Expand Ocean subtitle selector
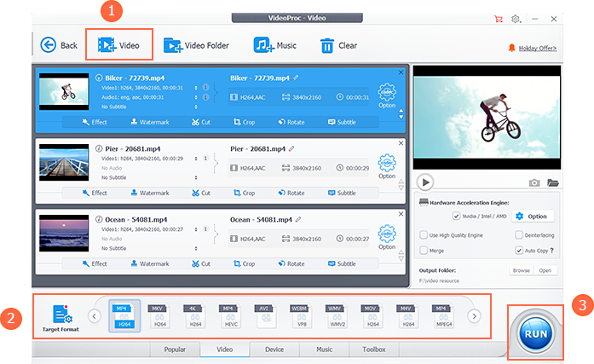This screenshot has height=364, width=594. click(x=196, y=248)
